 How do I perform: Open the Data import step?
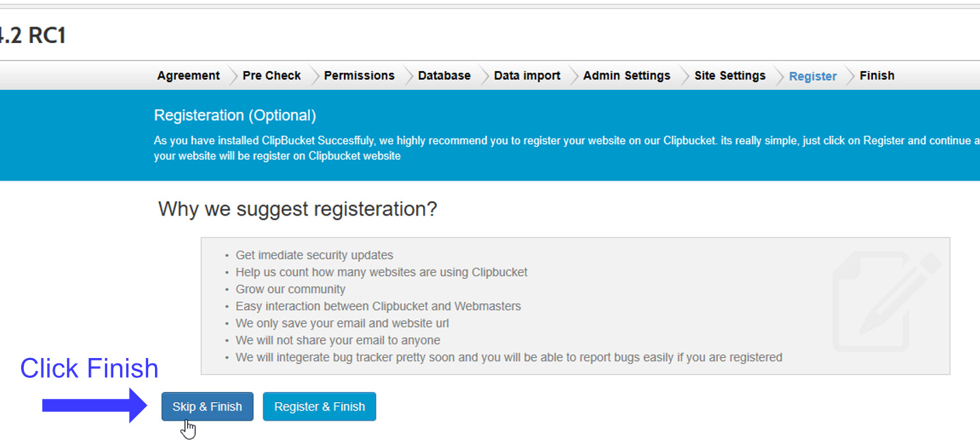pyautogui.click(x=527, y=76)
